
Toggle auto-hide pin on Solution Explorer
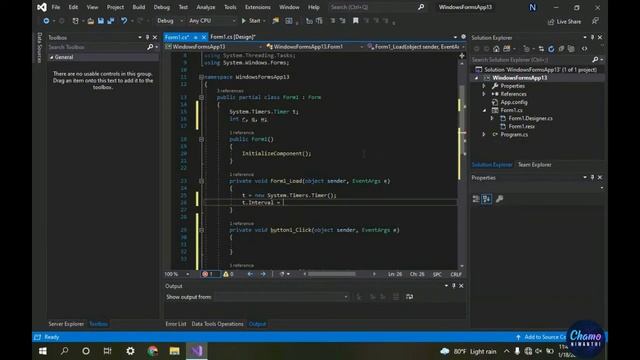point(592,37)
